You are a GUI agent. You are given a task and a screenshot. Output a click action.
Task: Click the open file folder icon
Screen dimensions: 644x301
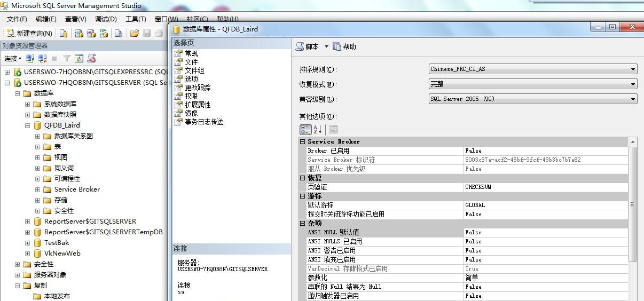tap(134, 33)
